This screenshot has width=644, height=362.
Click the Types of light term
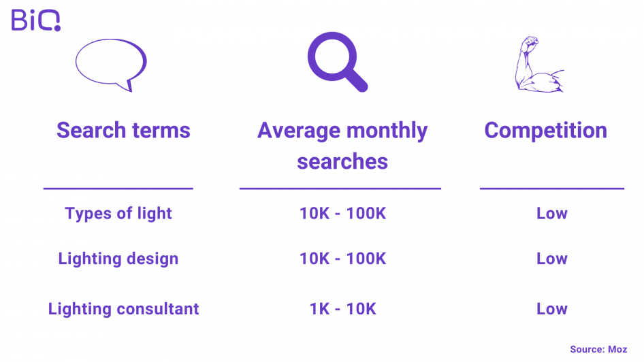click(x=118, y=214)
